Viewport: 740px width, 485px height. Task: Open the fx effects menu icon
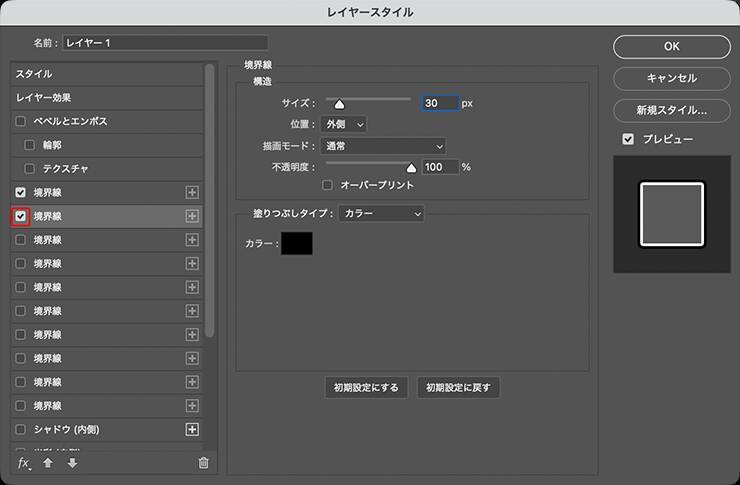coord(24,463)
